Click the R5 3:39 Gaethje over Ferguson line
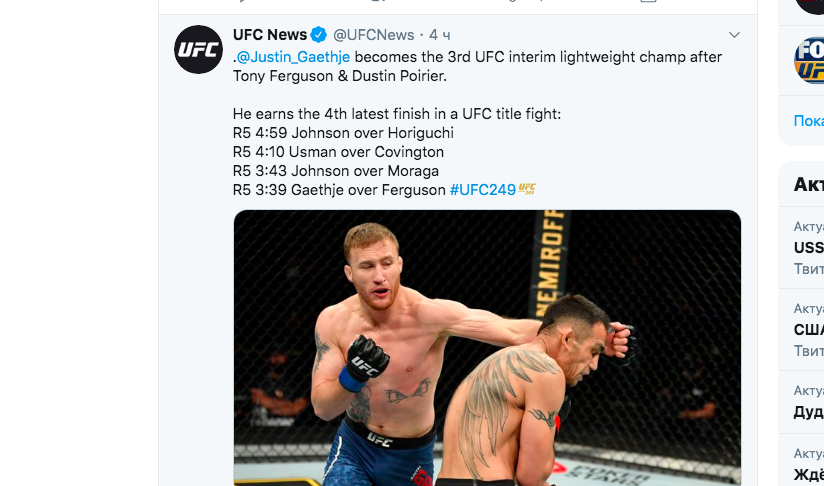Screen dimensions: 824x486 [x=339, y=190]
